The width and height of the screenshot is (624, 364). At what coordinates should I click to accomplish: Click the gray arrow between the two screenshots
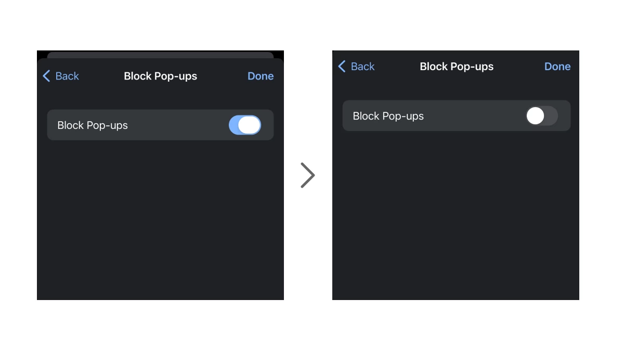coord(308,175)
